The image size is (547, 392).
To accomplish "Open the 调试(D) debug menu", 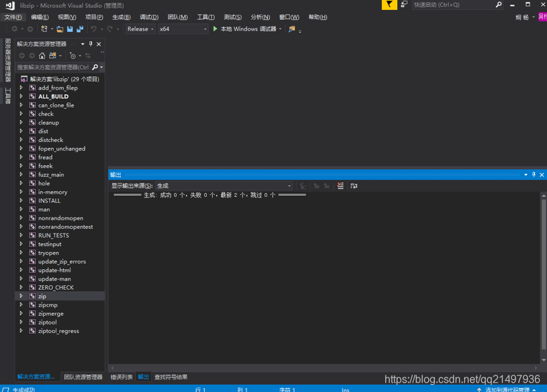I will tap(149, 17).
